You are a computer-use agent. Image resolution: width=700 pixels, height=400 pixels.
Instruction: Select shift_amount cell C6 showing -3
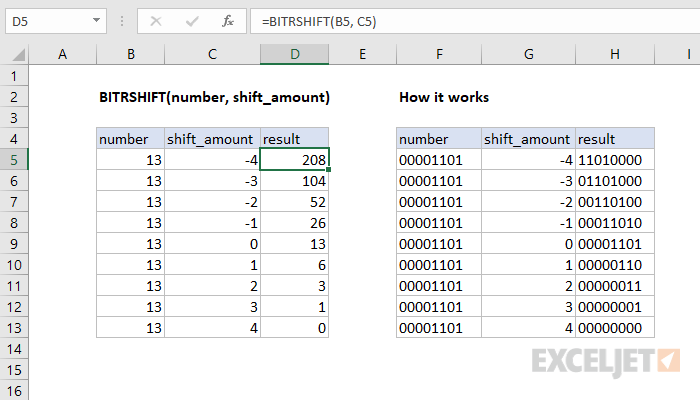(x=212, y=181)
